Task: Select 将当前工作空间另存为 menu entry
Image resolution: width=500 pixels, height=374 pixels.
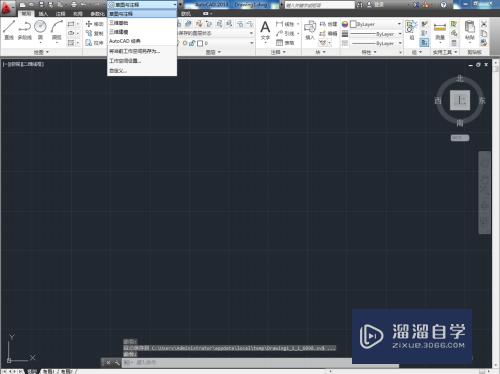Action: [142, 51]
